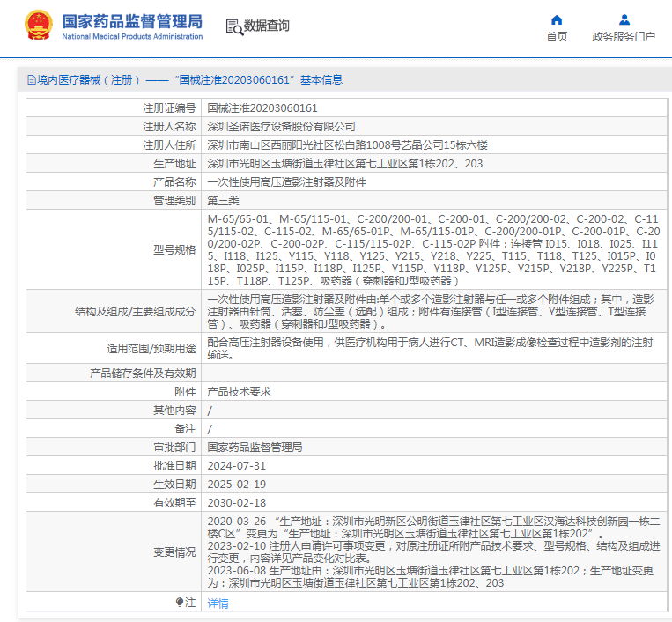Image resolution: width=672 pixels, height=622 pixels.
Task: Open the 数据查询 search icon
Action: pyautogui.click(x=234, y=27)
